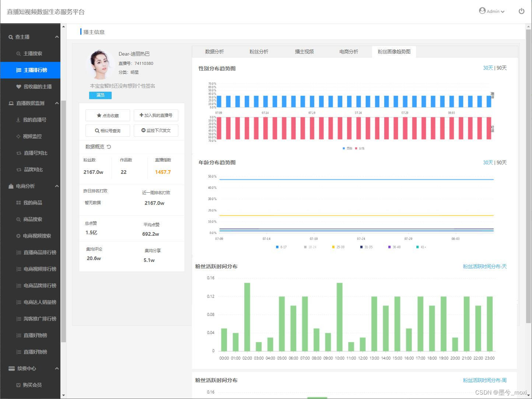Click the refresh icon beside 数据概览

click(109, 147)
